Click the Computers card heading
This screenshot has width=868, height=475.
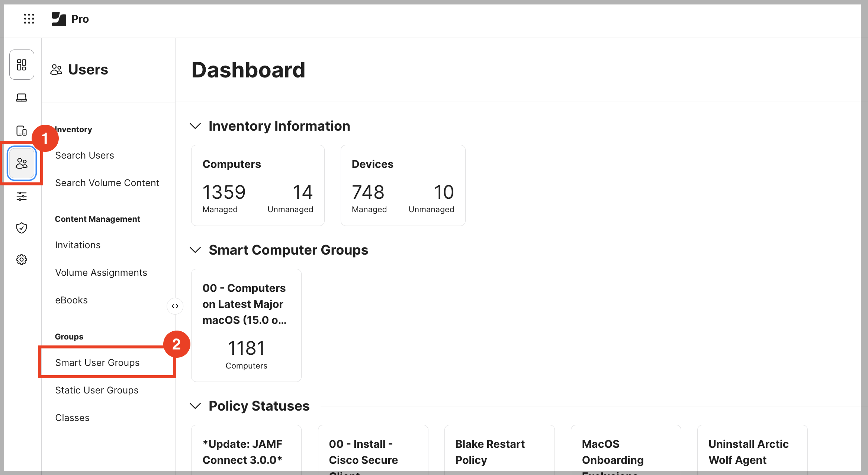pos(232,164)
